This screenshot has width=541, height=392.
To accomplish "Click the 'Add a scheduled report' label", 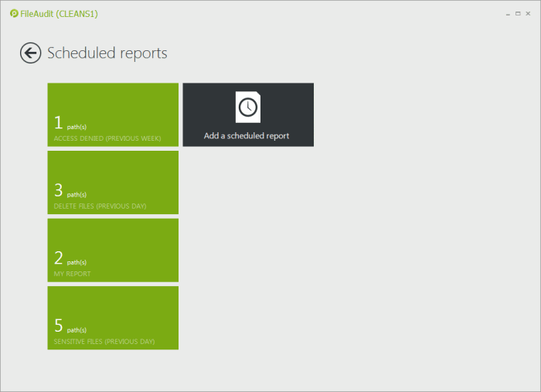I will [x=247, y=136].
